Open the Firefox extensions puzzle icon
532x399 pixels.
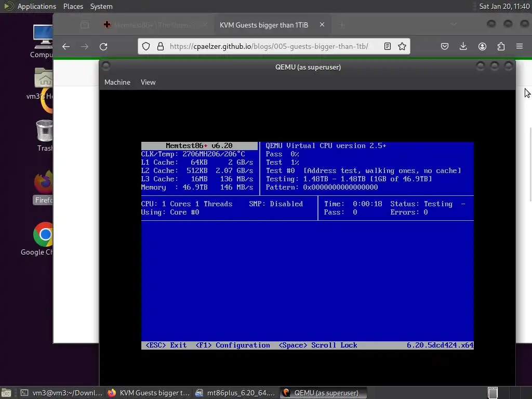point(501,46)
